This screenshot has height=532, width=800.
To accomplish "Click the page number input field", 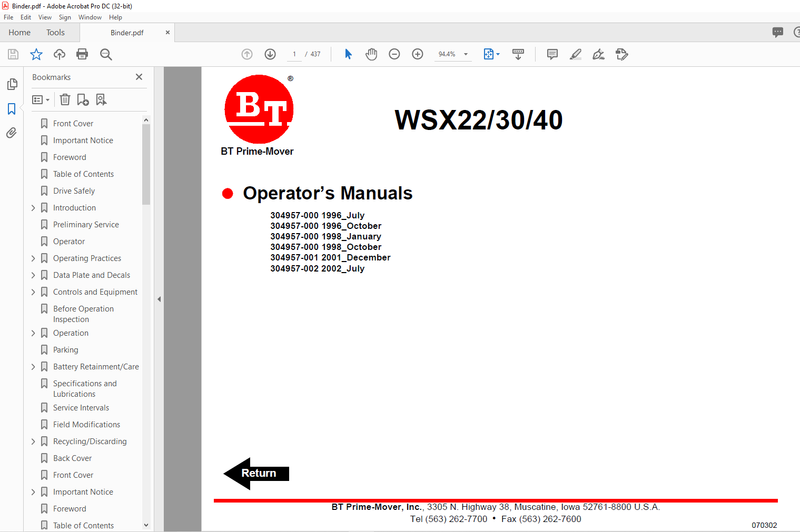I will pos(294,54).
